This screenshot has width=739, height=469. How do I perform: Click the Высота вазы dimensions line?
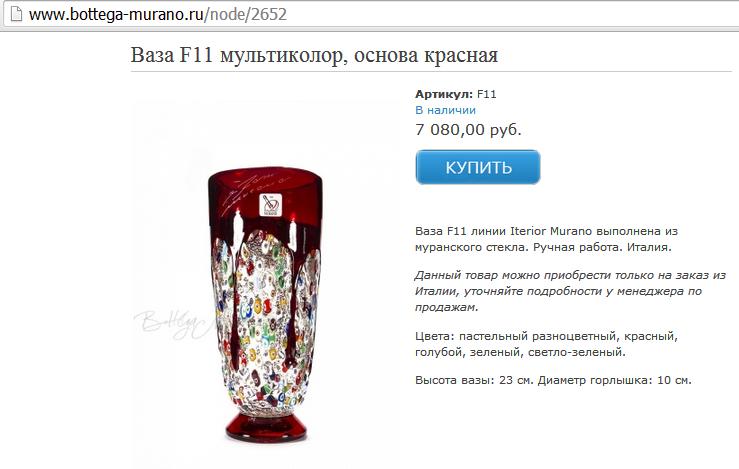[553, 380]
